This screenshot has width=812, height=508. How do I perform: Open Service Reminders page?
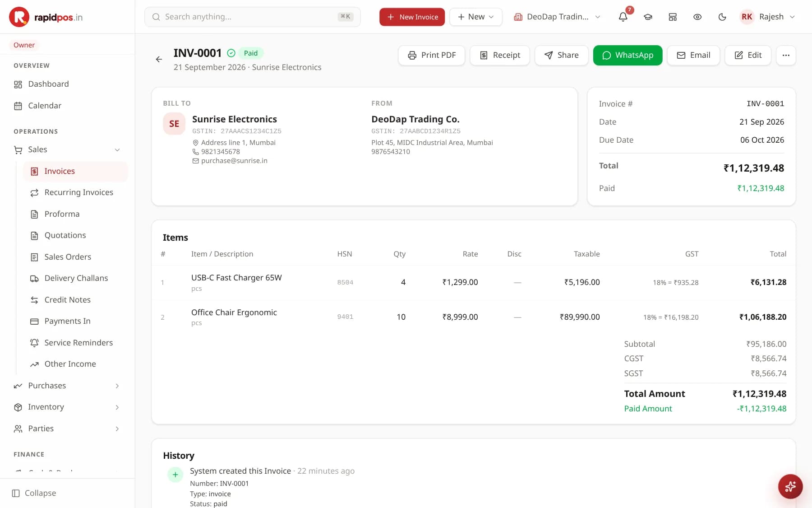coord(75,343)
